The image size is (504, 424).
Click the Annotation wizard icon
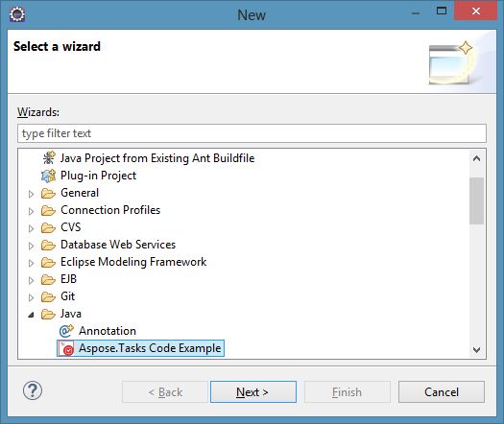coord(66,331)
